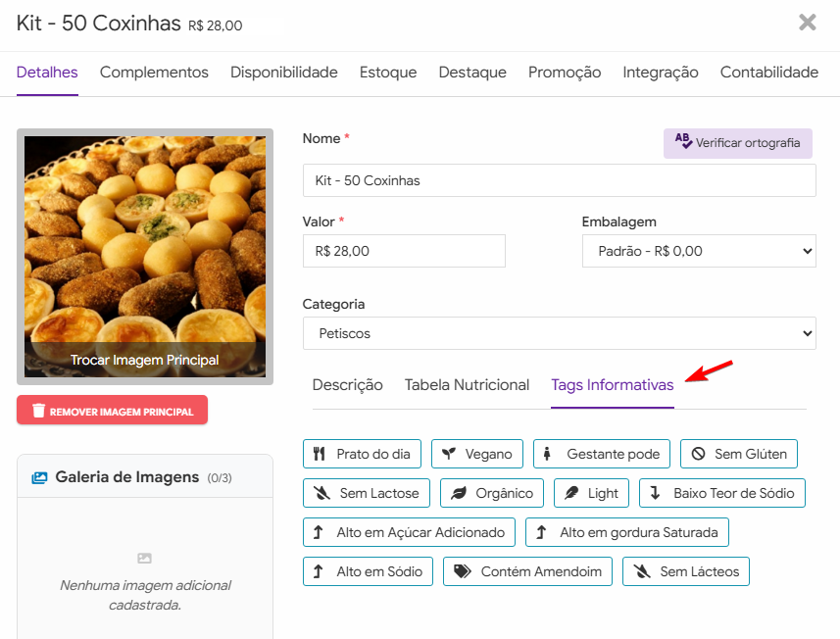Image resolution: width=840 pixels, height=639 pixels.
Task: Click the Gestante pode pregnancy icon
Action: coord(547,454)
